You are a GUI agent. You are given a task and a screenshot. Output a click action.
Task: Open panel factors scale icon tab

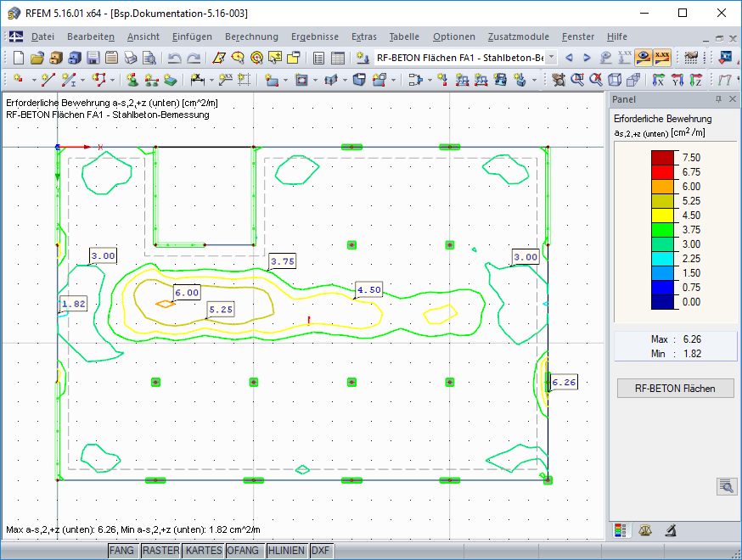click(x=645, y=530)
